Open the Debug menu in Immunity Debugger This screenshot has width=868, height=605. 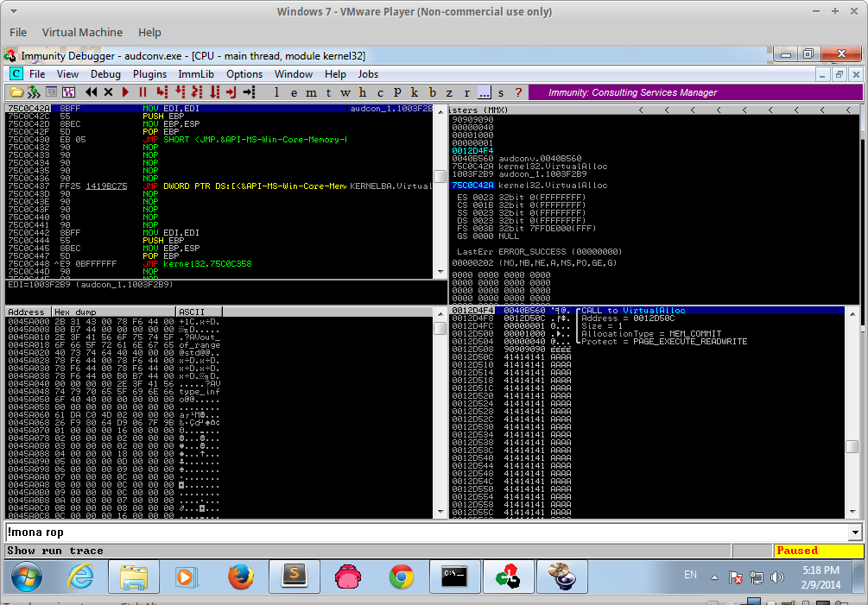pos(105,74)
